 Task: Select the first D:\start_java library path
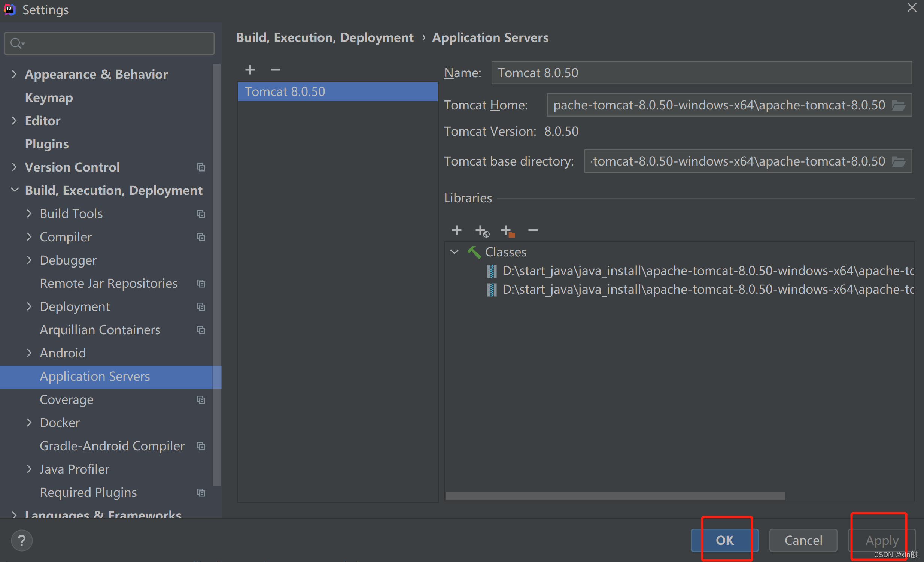point(708,271)
